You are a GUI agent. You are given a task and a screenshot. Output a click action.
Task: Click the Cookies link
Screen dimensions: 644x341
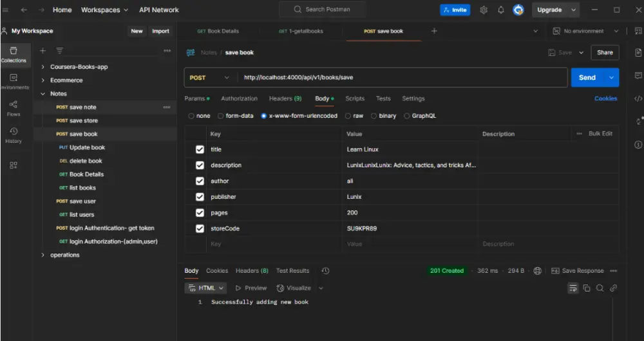tap(605, 98)
